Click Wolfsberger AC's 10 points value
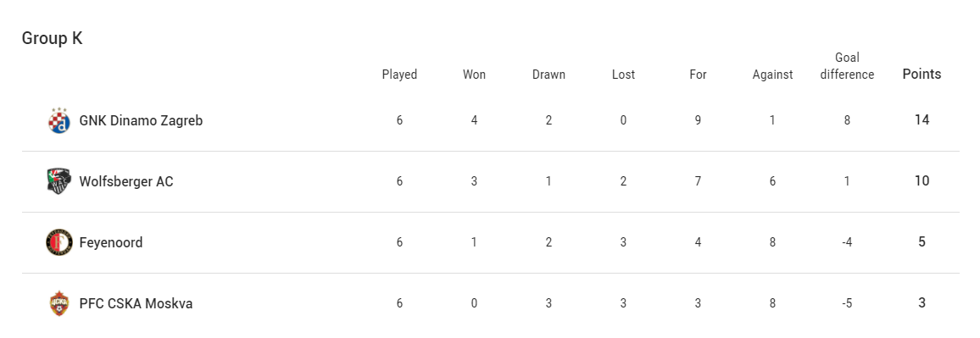Image resolution: width=980 pixels, height=338 pixels. 922,181
